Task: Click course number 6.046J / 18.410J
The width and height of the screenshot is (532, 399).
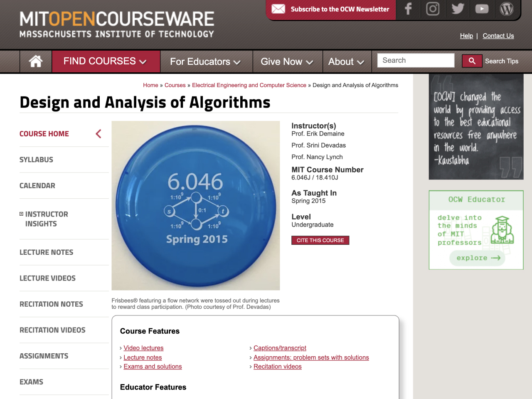Action: click(x=315, y=177)
